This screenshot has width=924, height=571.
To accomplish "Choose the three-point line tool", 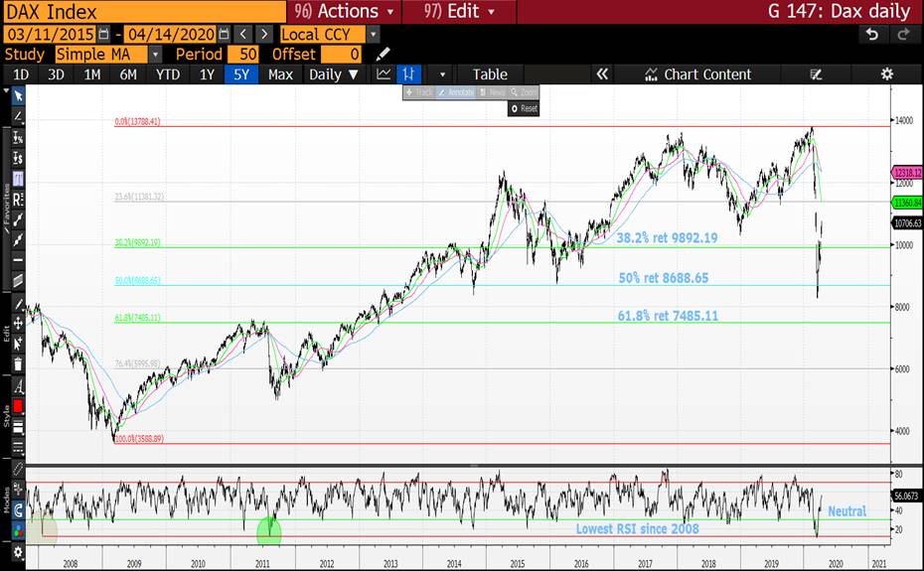I will [18, 240].
